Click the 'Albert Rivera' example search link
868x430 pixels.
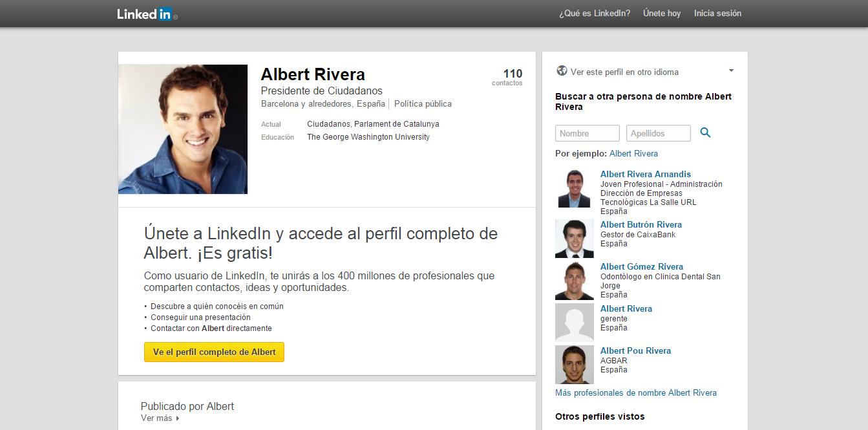633,154
